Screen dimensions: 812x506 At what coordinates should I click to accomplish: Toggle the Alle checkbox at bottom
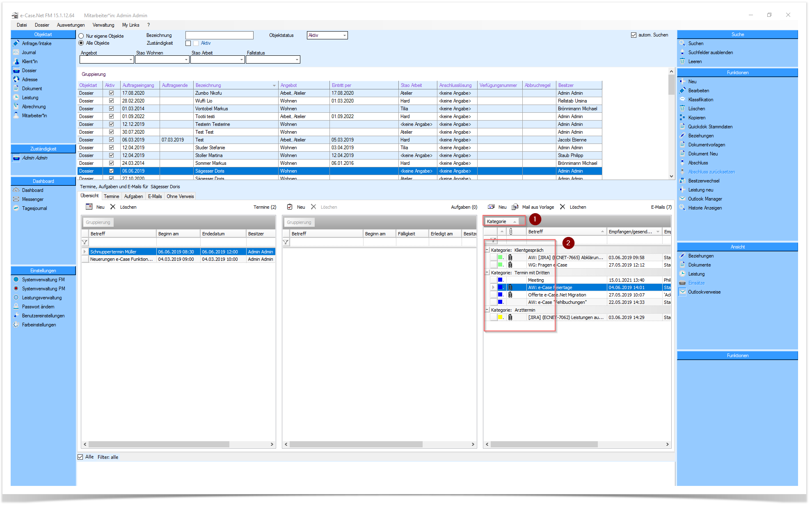[x=80, y=457]
